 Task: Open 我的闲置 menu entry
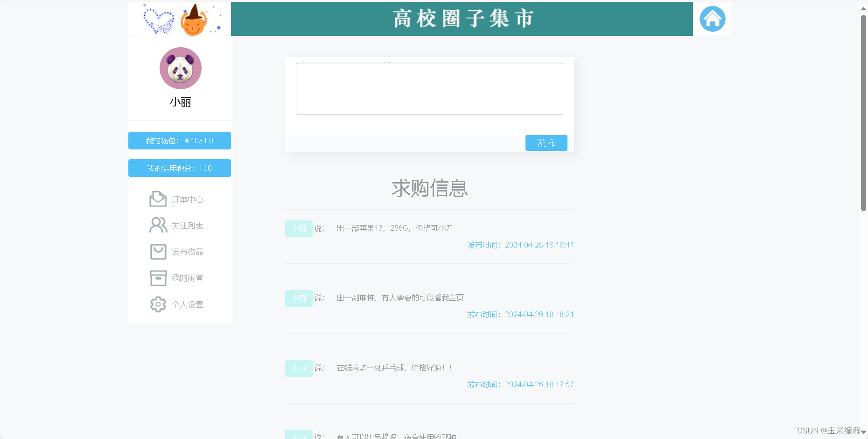tap(187, 278)
